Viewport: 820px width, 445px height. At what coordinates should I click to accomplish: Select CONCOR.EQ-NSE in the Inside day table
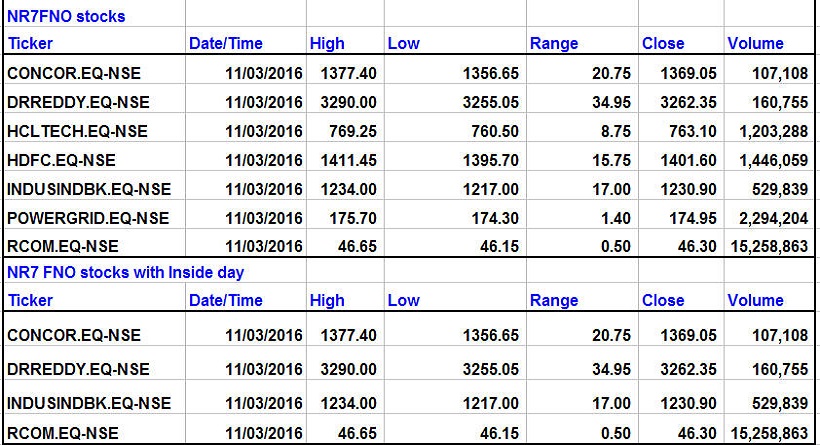[x=74, y=336]
